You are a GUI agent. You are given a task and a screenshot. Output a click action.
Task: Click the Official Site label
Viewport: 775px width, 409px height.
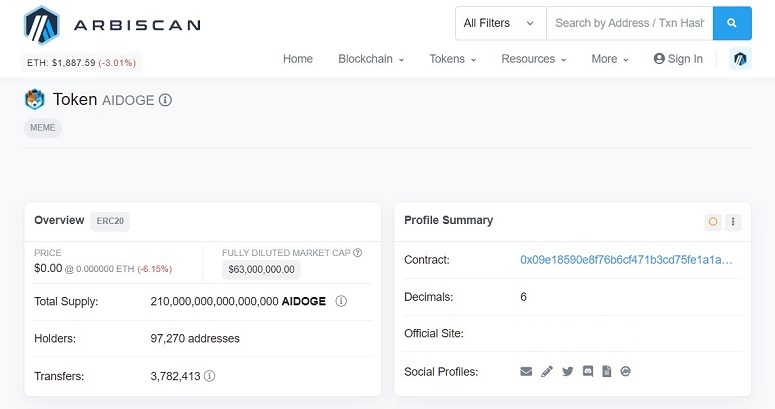[433, 333]
